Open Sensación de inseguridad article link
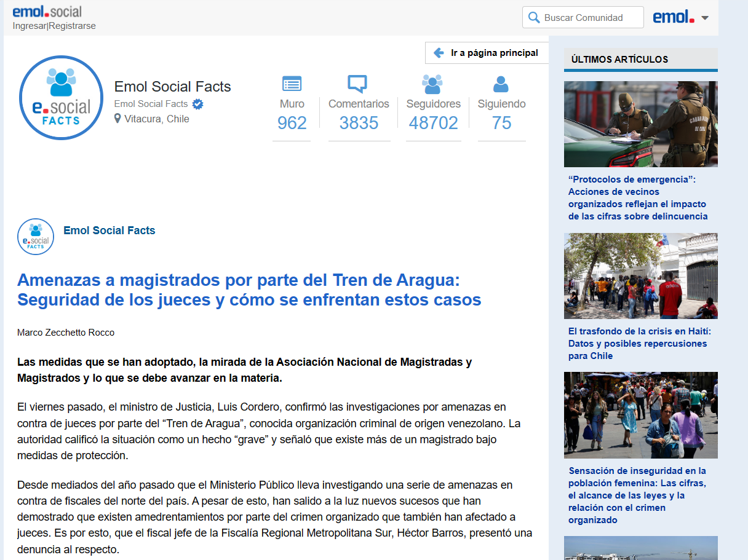This screenshot has height=560, width=748. pyautogui.click(x=637, y=495)
